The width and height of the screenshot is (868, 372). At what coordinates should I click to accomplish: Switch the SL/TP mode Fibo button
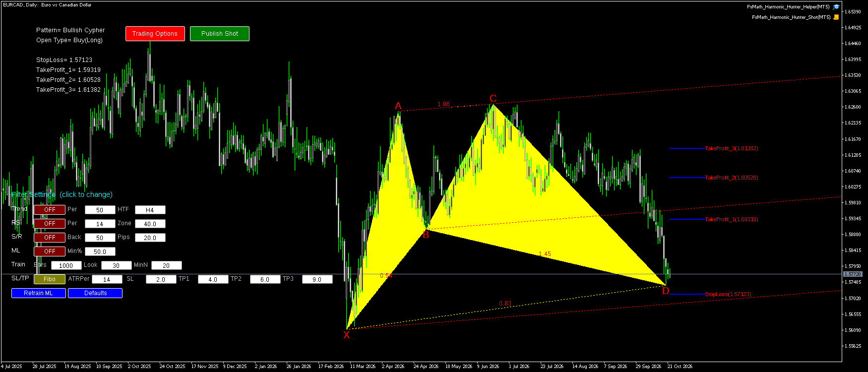click(50, 279)
